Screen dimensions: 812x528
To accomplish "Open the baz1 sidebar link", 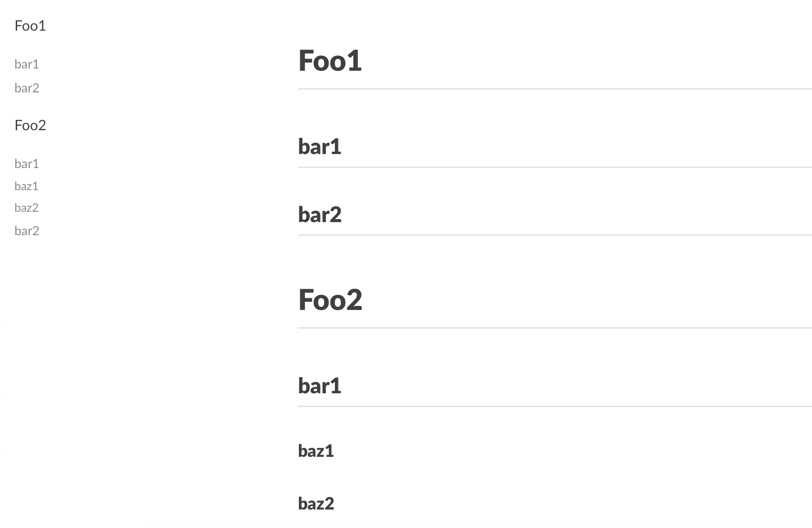I will tap(26, 186).
